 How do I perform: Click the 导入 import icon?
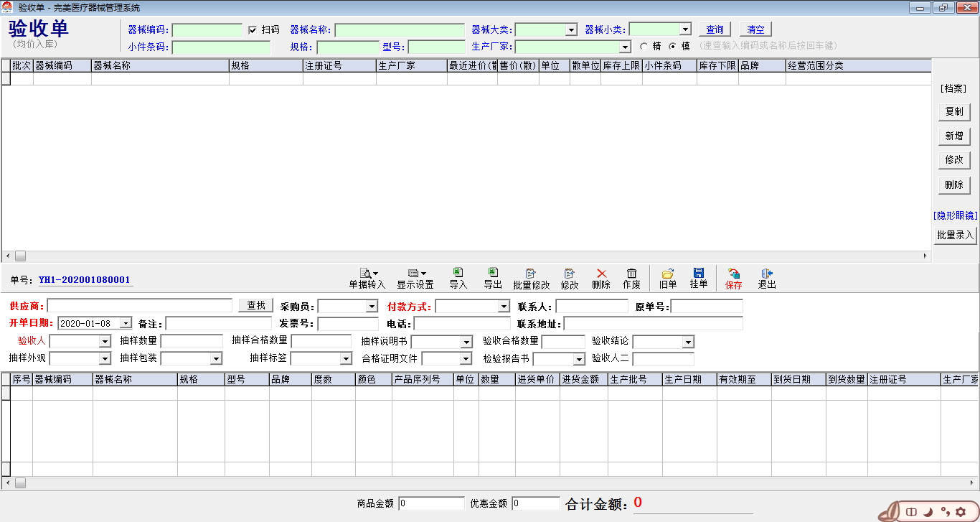tap(458, 273)
